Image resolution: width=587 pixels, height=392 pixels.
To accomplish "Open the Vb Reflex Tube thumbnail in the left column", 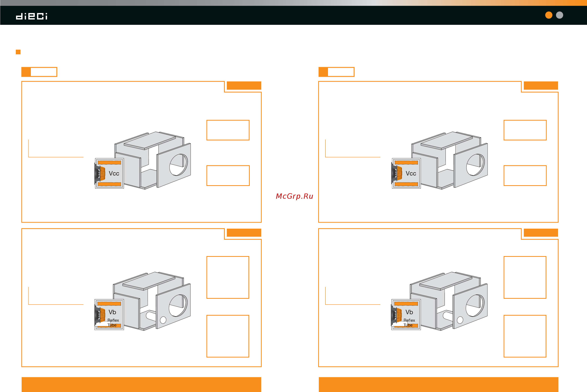I will pos(109,315).
